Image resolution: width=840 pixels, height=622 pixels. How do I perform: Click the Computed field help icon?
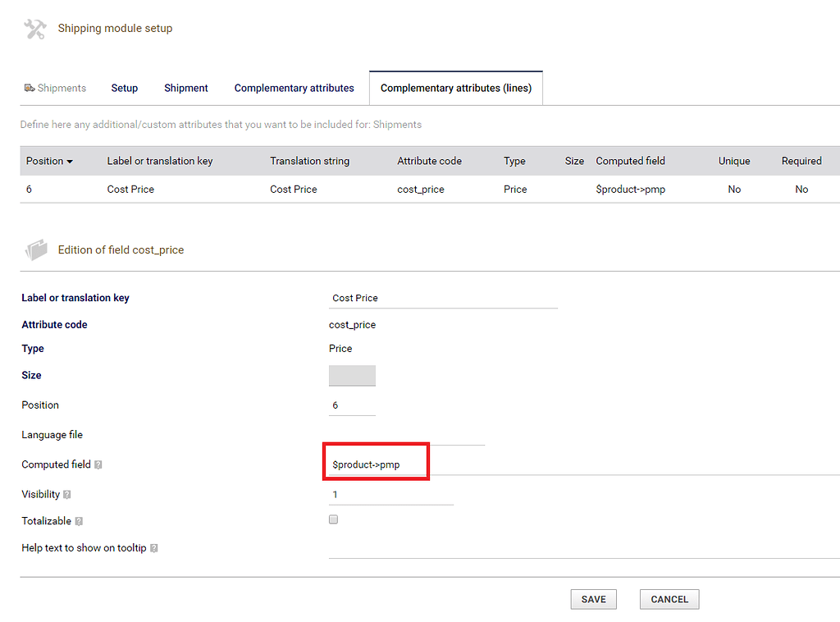(x=98, y=465)
